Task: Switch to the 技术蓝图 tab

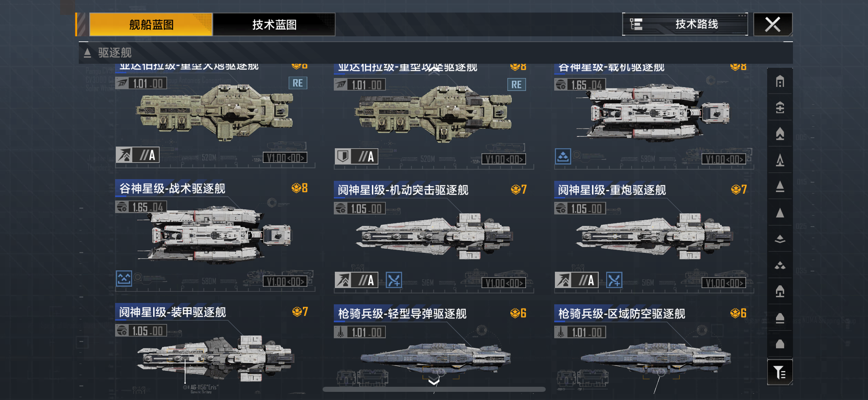Action: point(274,24)
